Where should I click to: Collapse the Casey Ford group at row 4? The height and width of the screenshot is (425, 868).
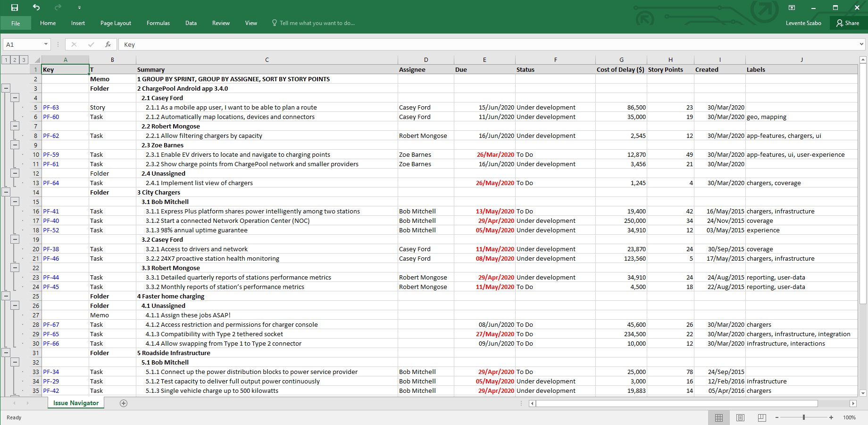(15, 98)
